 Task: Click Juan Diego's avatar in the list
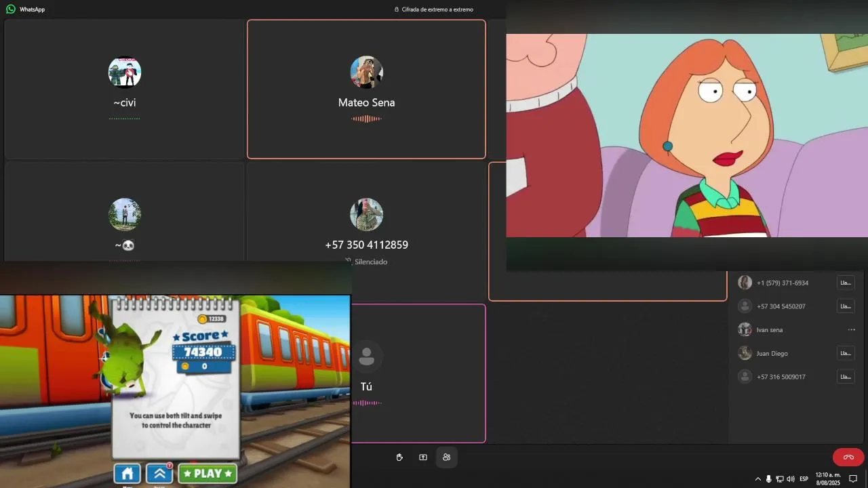click(745, 353)
